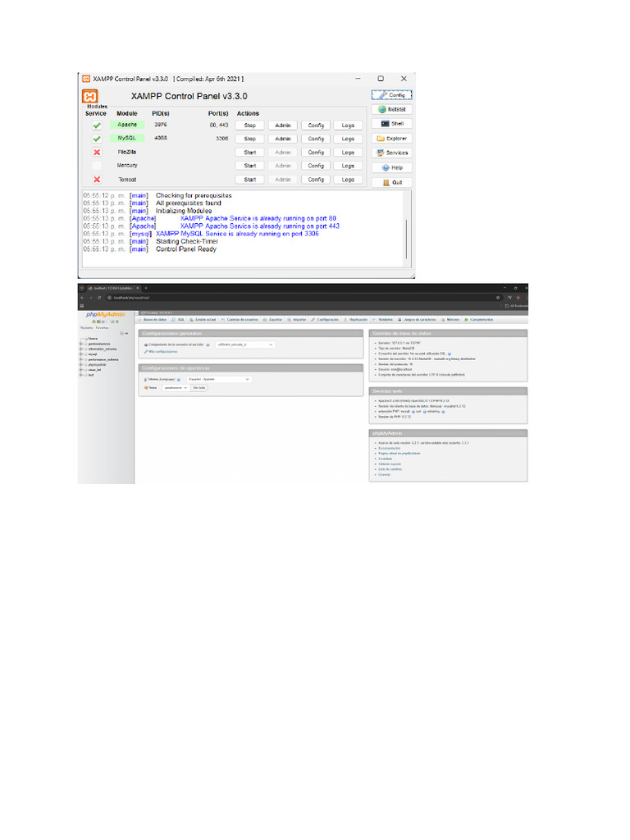Click the browser reload button
The image size is (630, 840).
click(x=99, y=297)
